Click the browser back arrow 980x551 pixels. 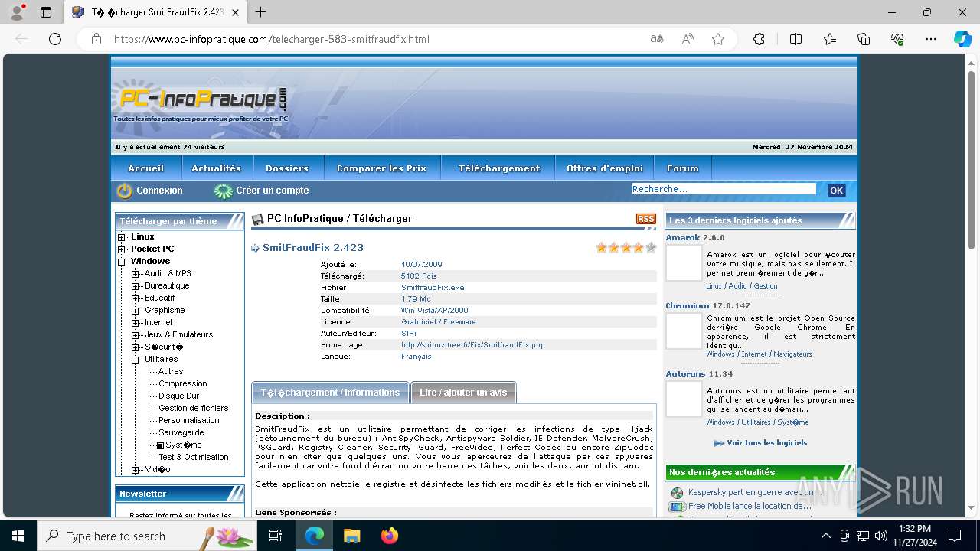(21, 39)
